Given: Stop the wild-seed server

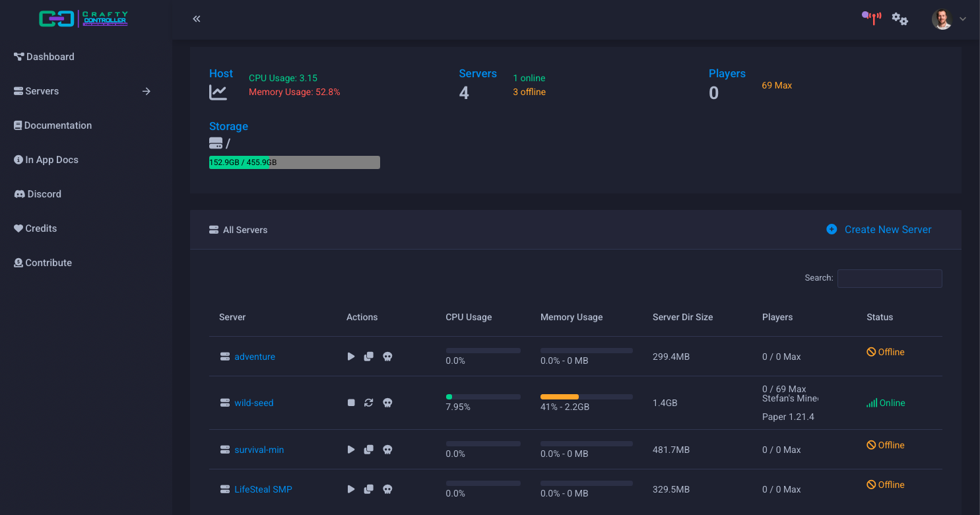Looking at the screenshot, I should click(x=351, y=403).
